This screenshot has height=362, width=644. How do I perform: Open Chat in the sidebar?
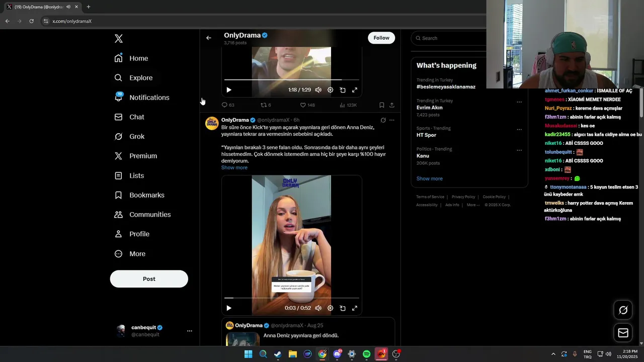(x=129, y=117)
